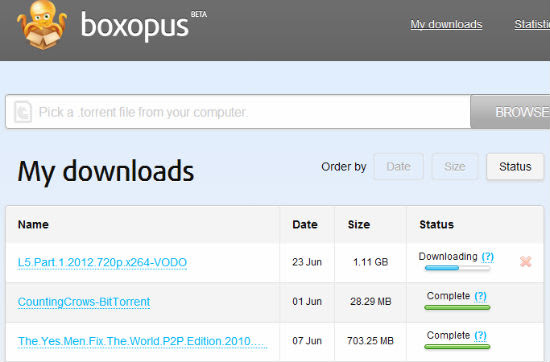Cancel the L5 Part 1 download with red X

click(x=525, y=261)
